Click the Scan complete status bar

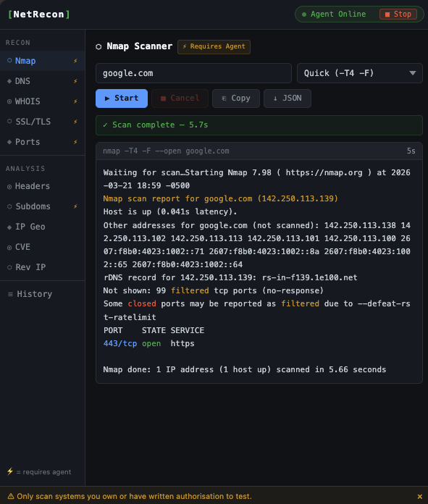point(259,125)
